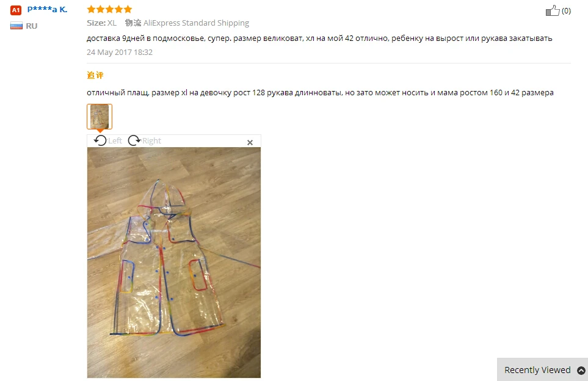This screenshot has width=588, height=381.
Task: Click the Size: XL label
Action: (x=101, y=23)
